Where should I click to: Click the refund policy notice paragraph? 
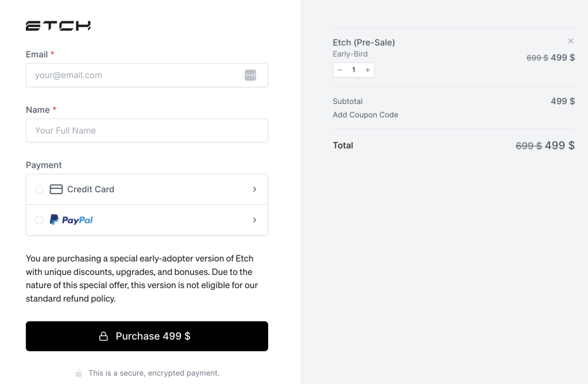pos(142,278)
